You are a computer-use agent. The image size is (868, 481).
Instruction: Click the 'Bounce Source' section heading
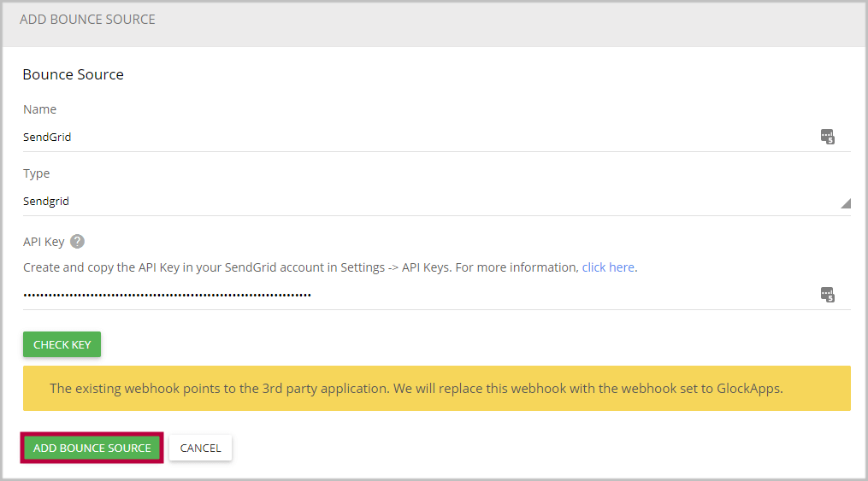click(73, 74)
